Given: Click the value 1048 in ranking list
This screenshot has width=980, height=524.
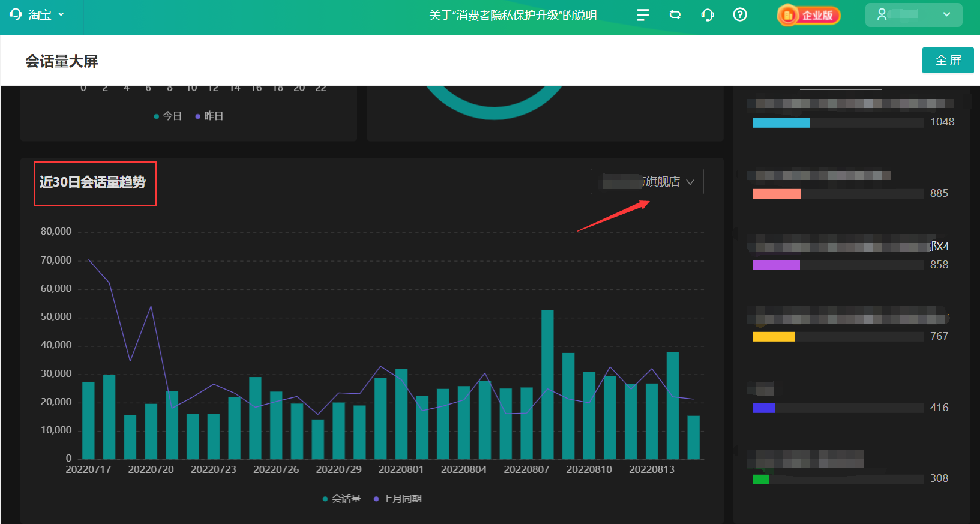Looking at the screenshot, I should 942,122.
